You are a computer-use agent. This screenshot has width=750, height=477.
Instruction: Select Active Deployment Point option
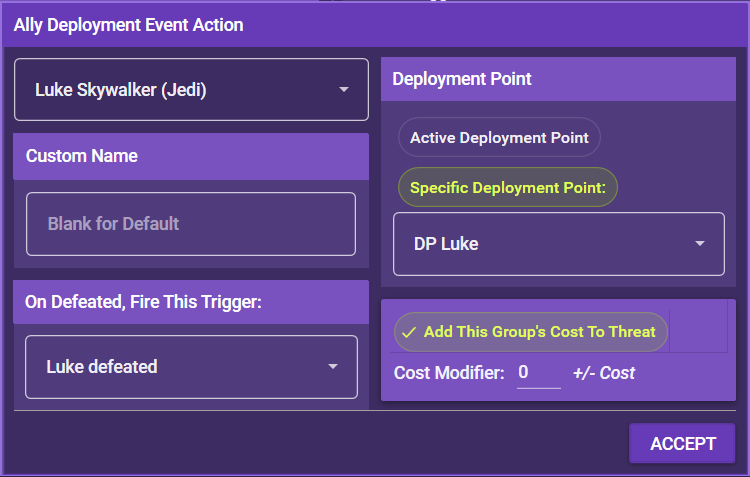[x=499, y=137]
